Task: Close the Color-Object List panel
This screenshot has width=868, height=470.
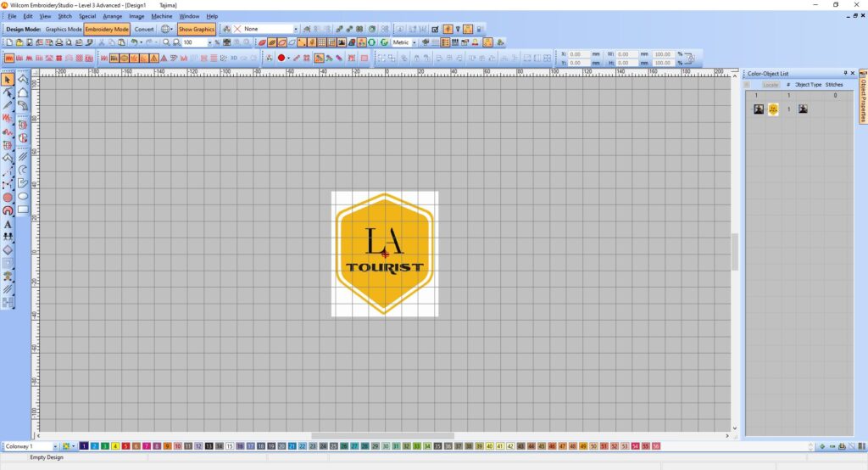Action: tap(853, 73)
